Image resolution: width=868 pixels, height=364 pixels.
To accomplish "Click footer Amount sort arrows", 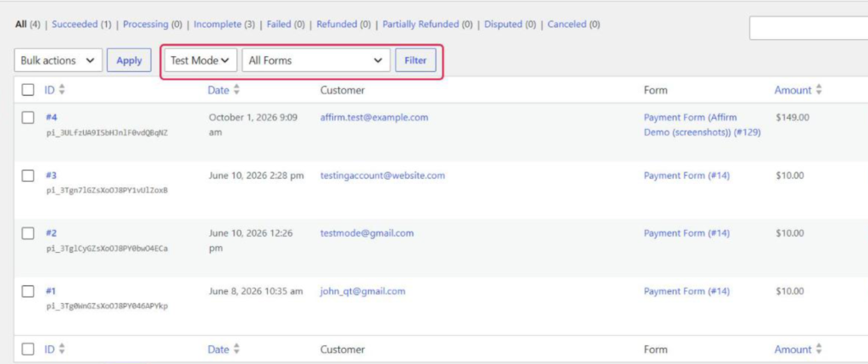I will 819,350.
